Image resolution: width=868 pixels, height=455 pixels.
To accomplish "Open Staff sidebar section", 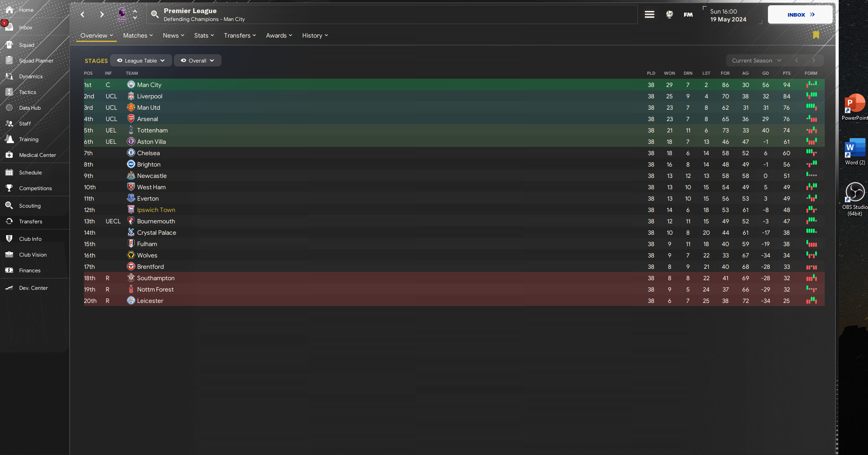I will (25, 124).
